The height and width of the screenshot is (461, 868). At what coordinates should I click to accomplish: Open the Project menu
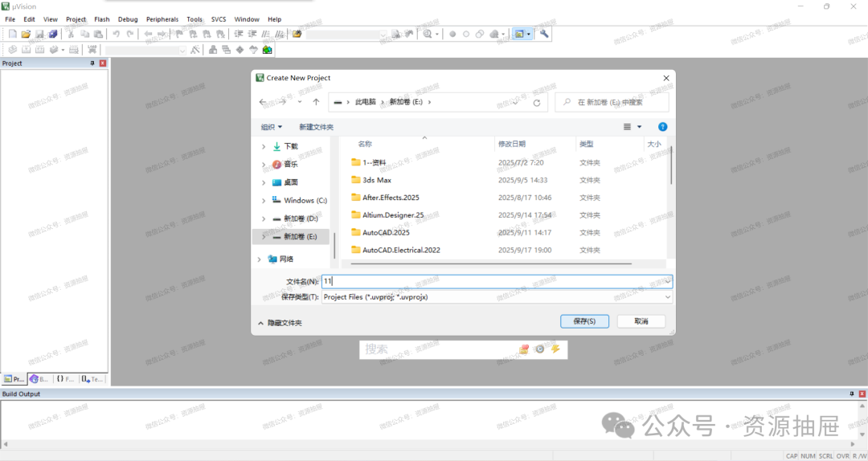tap(76, 19)
